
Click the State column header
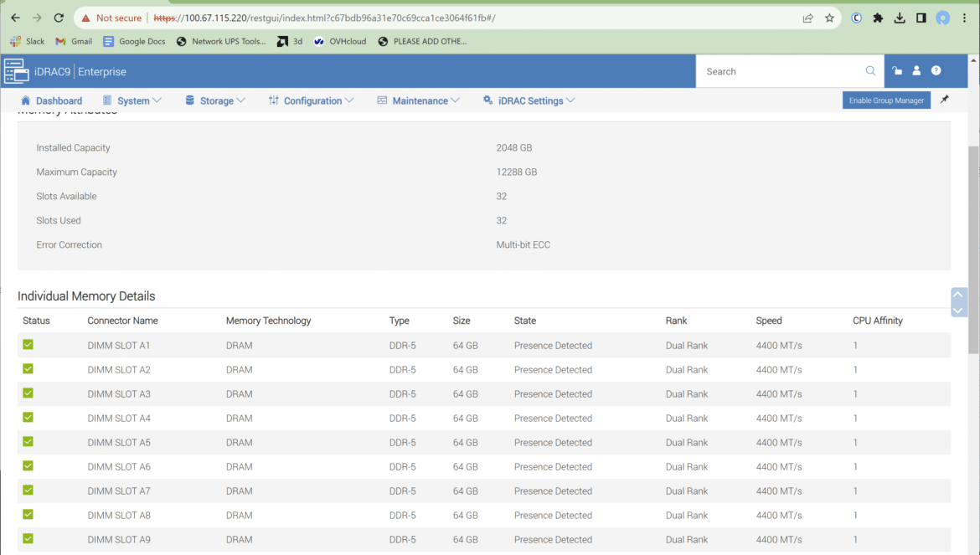[x=525, y=321]
